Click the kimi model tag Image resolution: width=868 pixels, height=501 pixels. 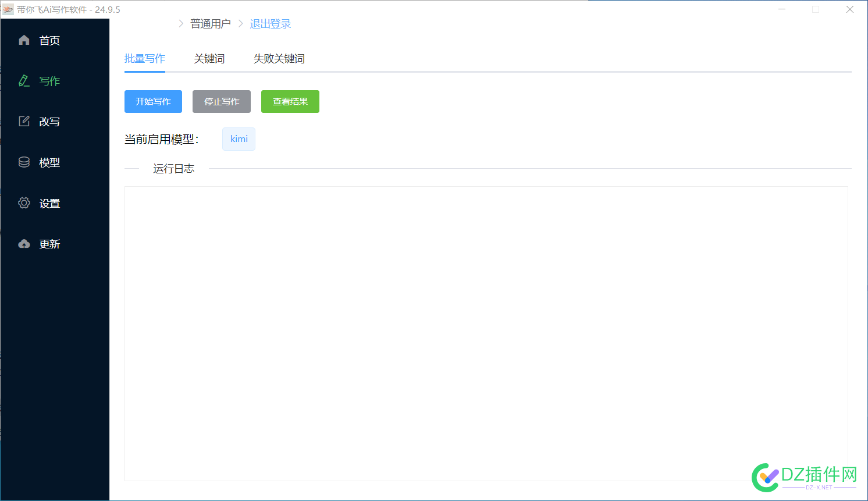(x=239, y=139)
